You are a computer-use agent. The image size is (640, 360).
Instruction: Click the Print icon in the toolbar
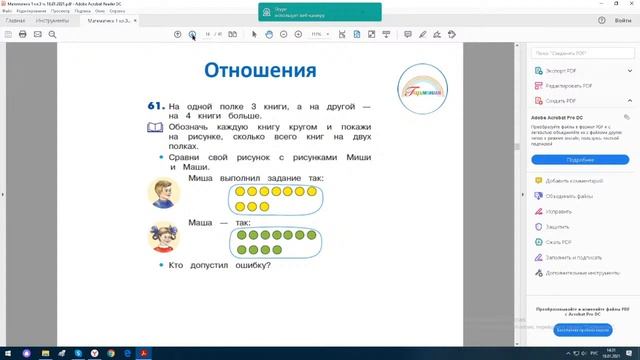click(22, 34)
